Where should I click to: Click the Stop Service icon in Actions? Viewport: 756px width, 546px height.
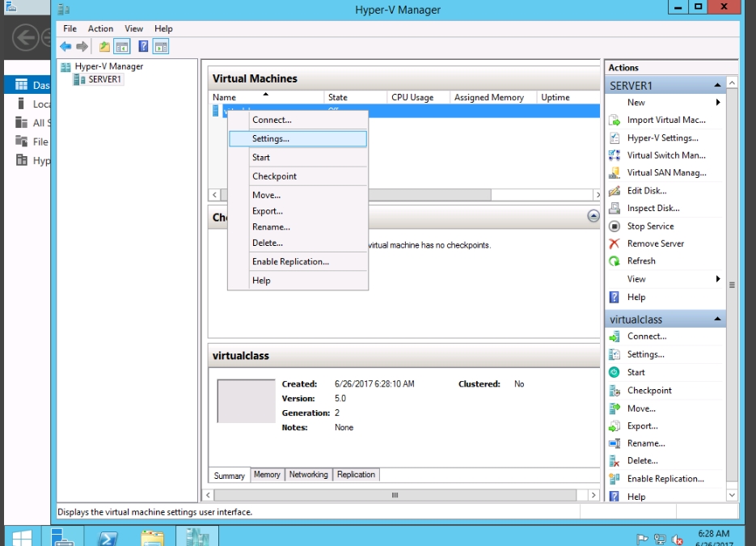615,226
